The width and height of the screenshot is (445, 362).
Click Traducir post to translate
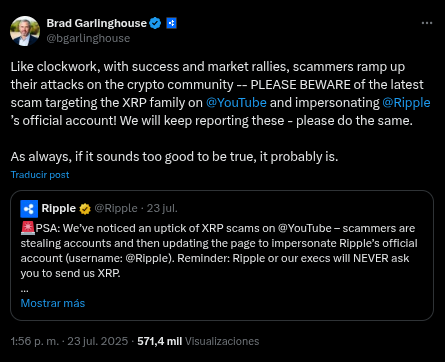[x=40, y=175]
